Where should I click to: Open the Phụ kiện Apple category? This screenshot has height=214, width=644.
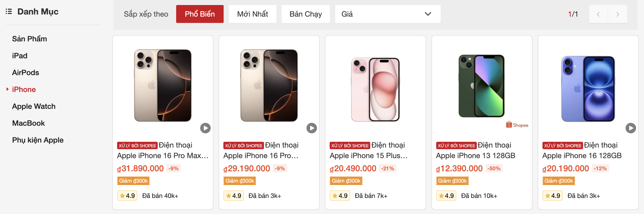(38, 140)
